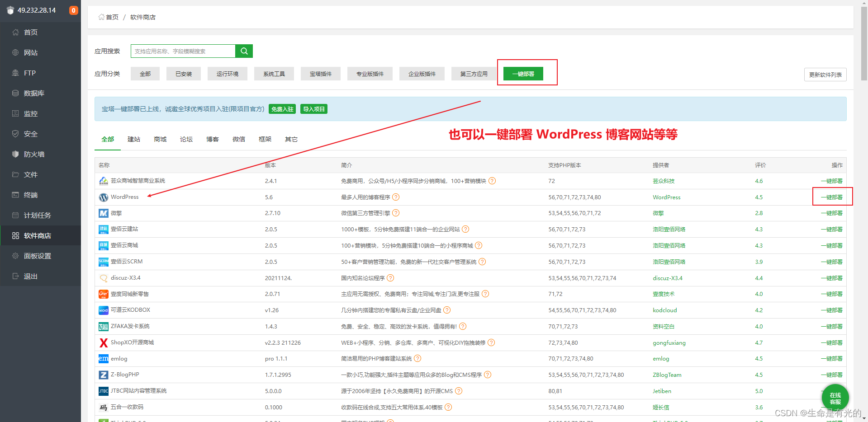Open the WordPress app logo icon
This screenshot has width=868, height=422.
pyautogui.click(x=104, y=197)
